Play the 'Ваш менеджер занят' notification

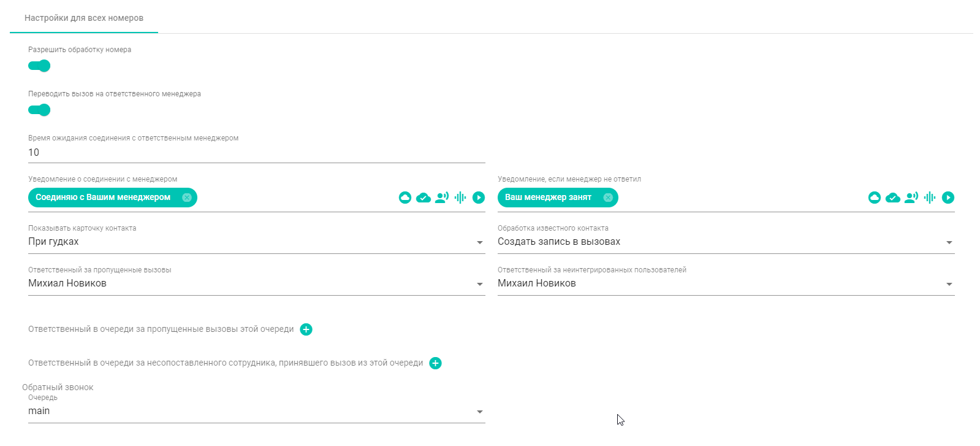click(948, 198)
